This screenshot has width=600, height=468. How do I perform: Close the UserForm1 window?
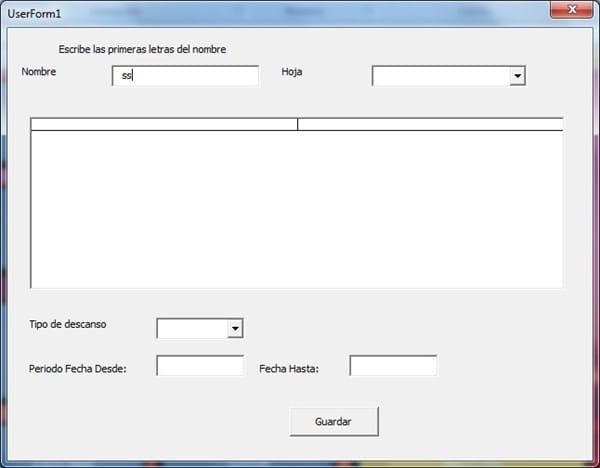point(572,10)
